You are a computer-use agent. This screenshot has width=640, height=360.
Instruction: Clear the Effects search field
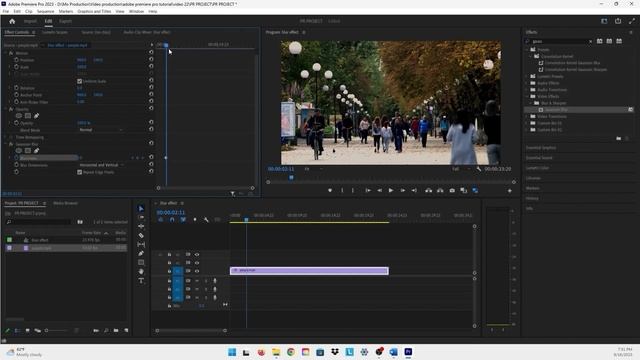pos(590,41)
